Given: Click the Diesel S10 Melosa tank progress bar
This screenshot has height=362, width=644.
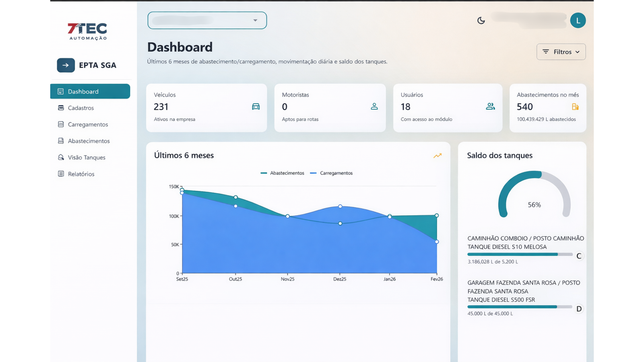Looking at the screenshot, I should 519,255.
